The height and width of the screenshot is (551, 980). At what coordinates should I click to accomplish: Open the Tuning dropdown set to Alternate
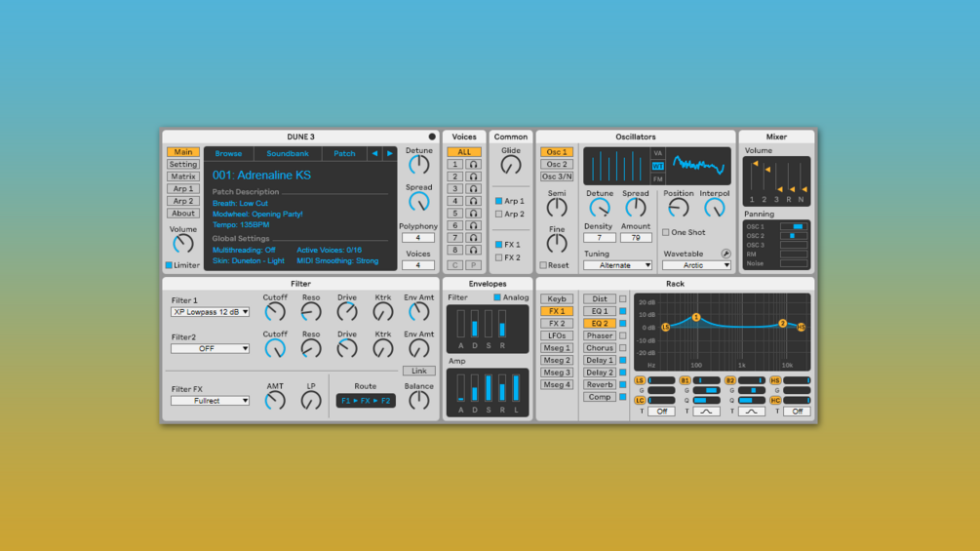click(617, 265)
